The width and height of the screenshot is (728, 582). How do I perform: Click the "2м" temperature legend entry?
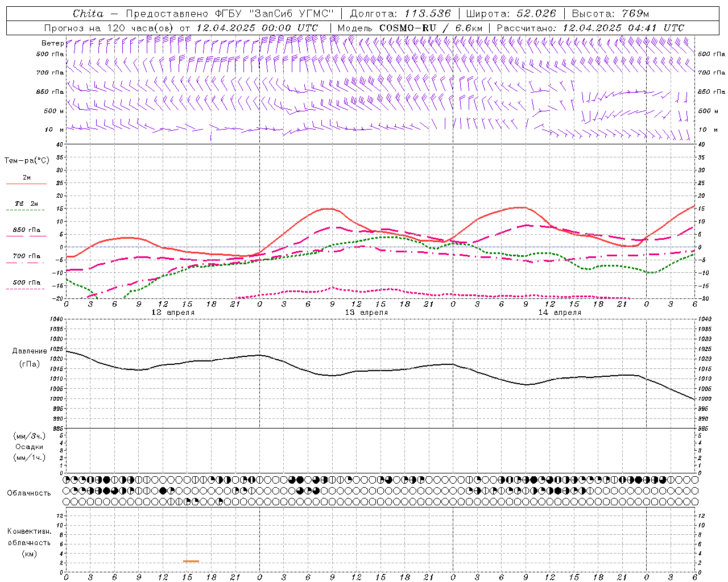(x=27, y=178)
